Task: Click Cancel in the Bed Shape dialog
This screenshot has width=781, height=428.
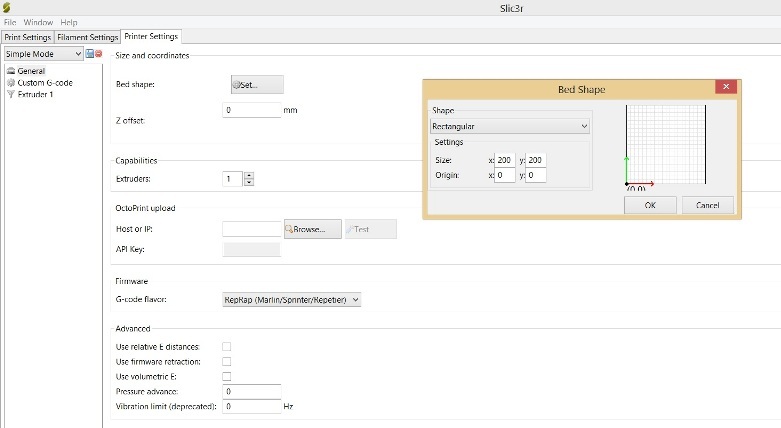Action: coord(707,205)
